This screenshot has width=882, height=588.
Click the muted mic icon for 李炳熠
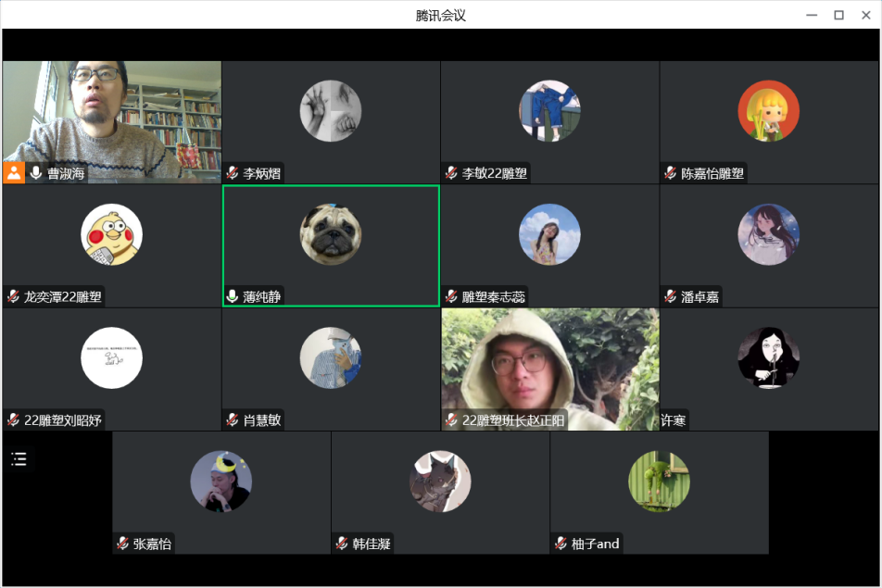pyautogui.click(x=233, y=173)
